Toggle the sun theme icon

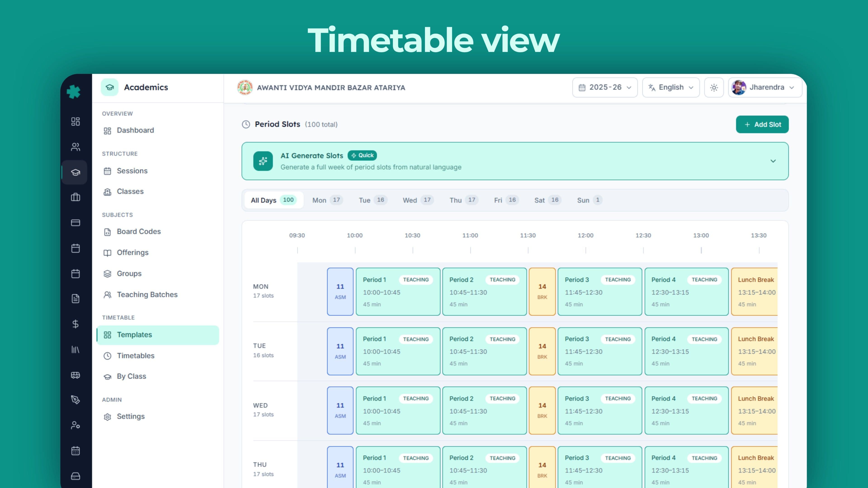click(x=714, y=88)
